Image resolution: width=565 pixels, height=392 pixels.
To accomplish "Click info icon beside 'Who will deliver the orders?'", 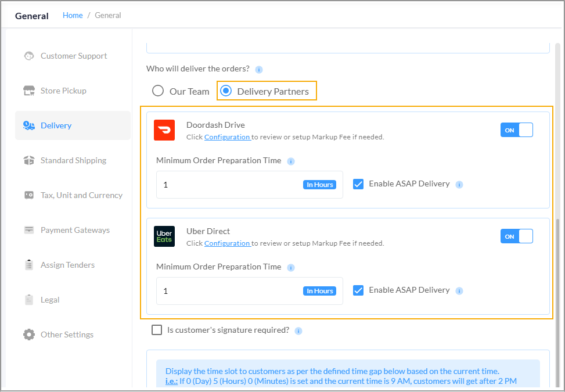I will pos(259,69).
